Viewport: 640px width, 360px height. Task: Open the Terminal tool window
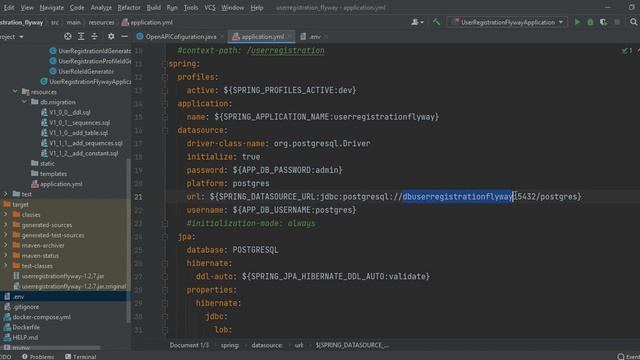tap(80, 356)
